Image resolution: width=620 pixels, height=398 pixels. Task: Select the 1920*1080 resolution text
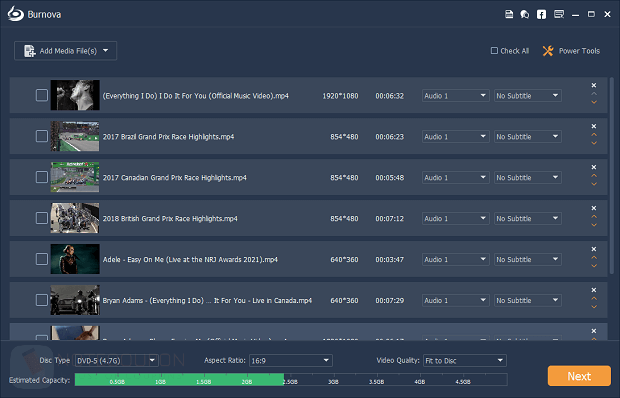pos(340,96)
